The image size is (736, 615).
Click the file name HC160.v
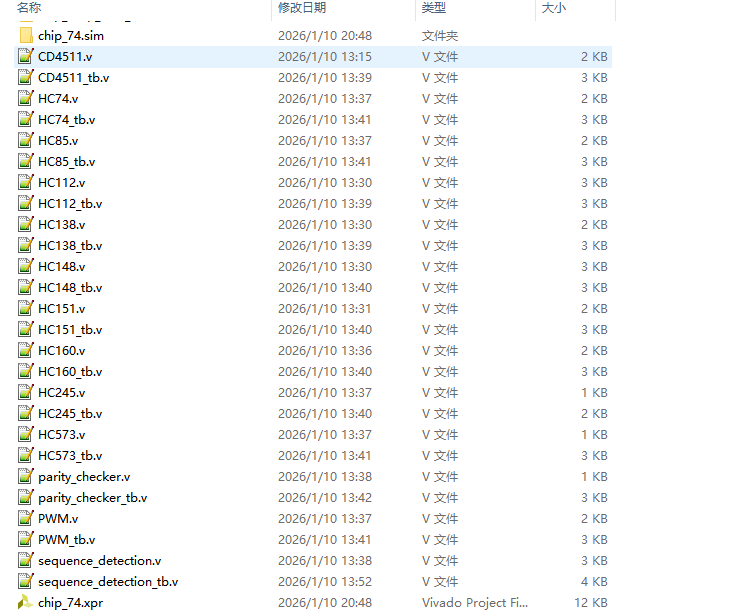pyautogui.click(x=61, y=351)
